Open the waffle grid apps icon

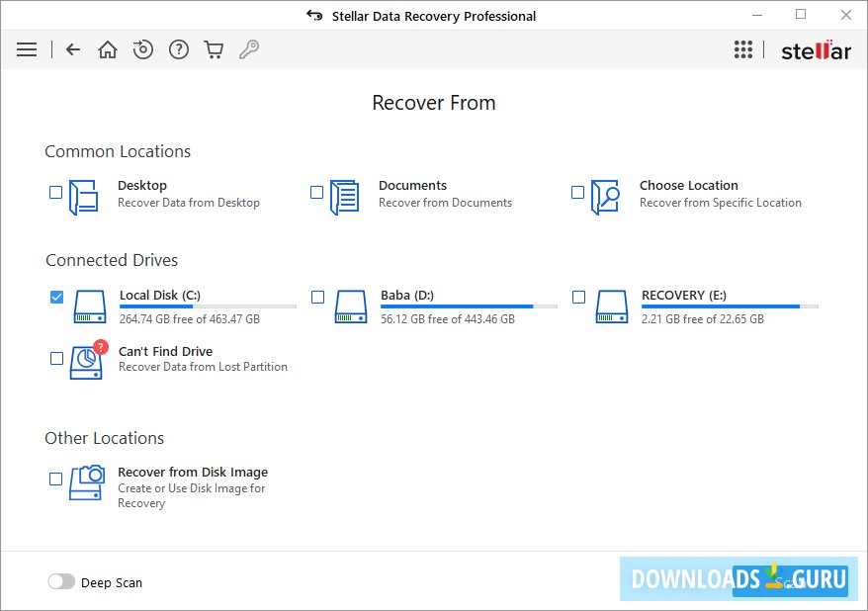coord(743,48)
